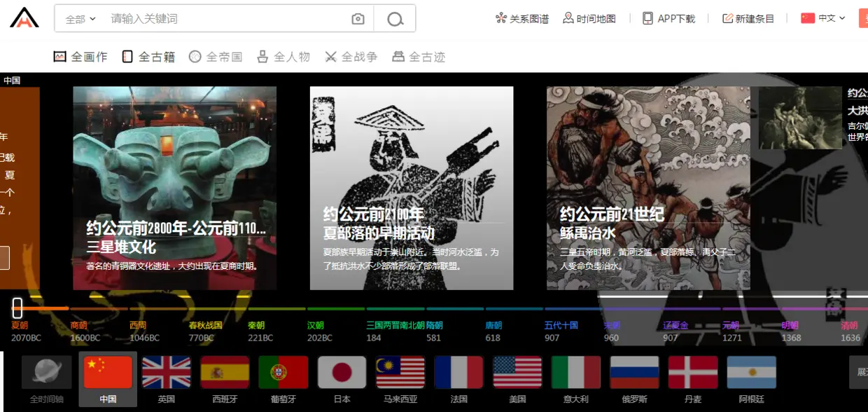Select the 美国 flag
The height and width of the screenshot is (412, 868).
pos(517,373)
